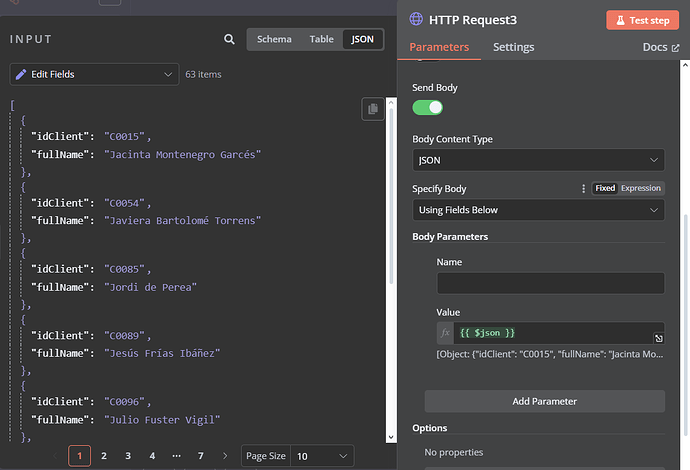Image resolution: width=690 pixels, height=470 pixels.
Task: Open expression editor for Value field
Action: pyautogui.click(x=658, y=338)
